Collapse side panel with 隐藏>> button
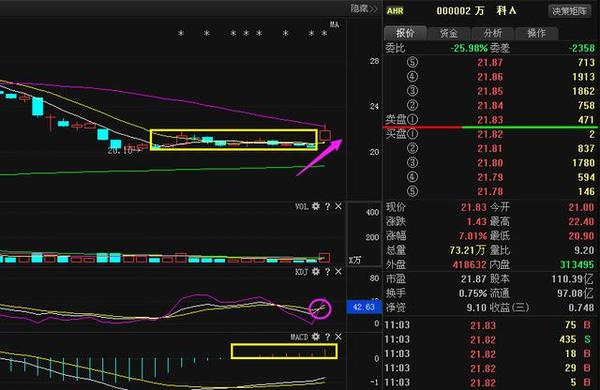The height and width of the screenshot is (390, 600). point(364,8)
